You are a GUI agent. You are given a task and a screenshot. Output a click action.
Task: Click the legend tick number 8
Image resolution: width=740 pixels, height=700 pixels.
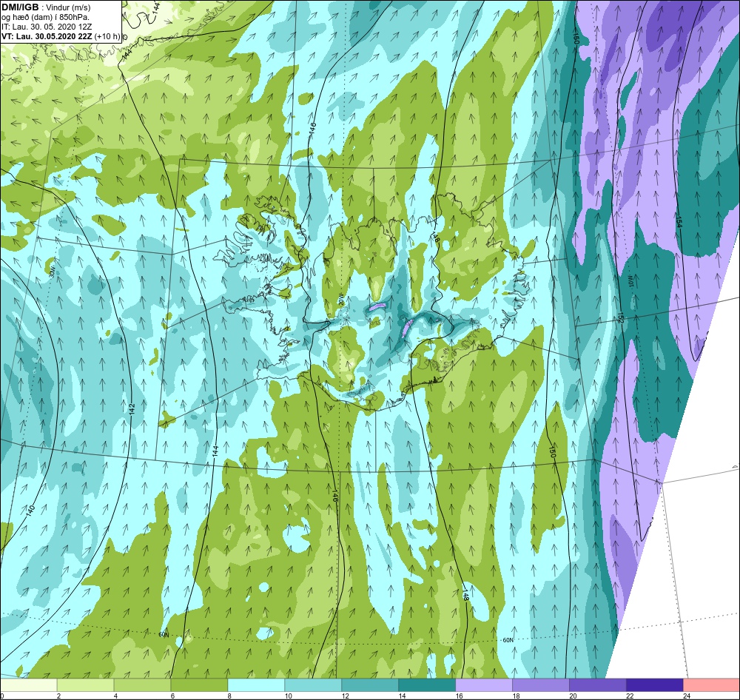(x=231, y=696)
